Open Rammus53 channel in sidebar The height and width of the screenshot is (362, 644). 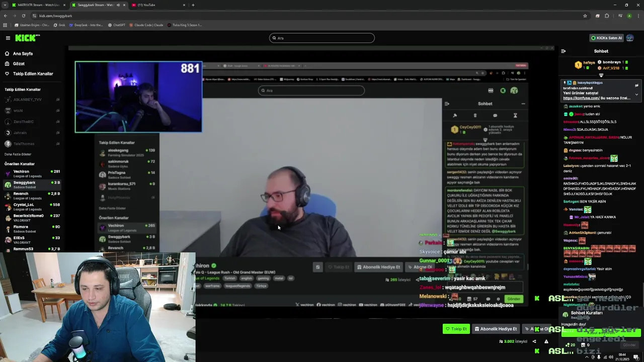(x=33, y=249)
